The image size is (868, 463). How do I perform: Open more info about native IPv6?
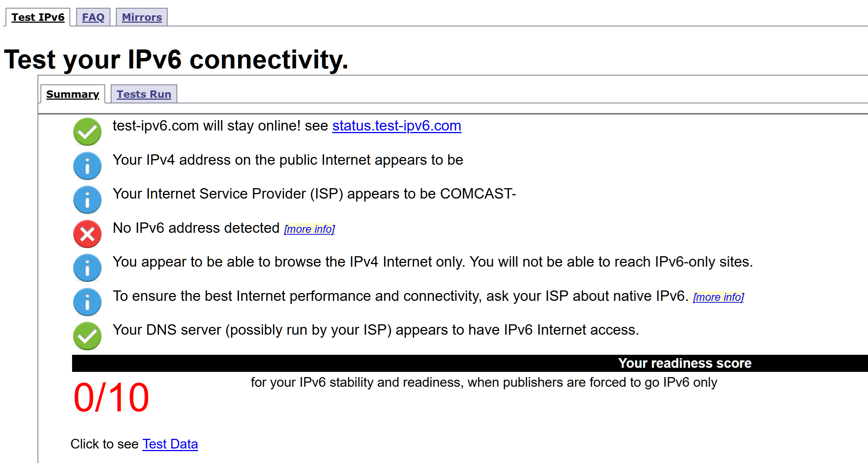point(719,297)
